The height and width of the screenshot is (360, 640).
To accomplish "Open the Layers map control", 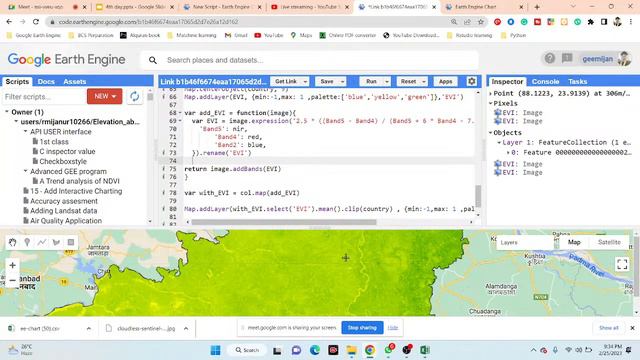I will (x=525, y=242).
